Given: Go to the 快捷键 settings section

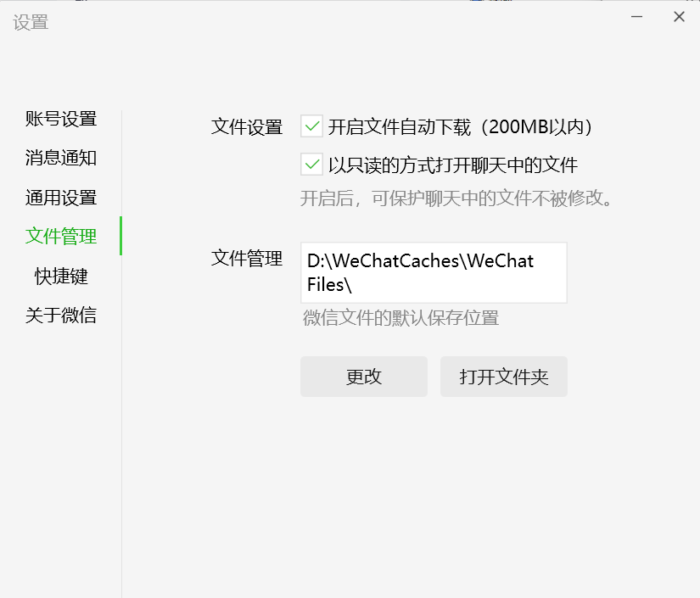Looking at the screenshot, I should pos(61,277).
